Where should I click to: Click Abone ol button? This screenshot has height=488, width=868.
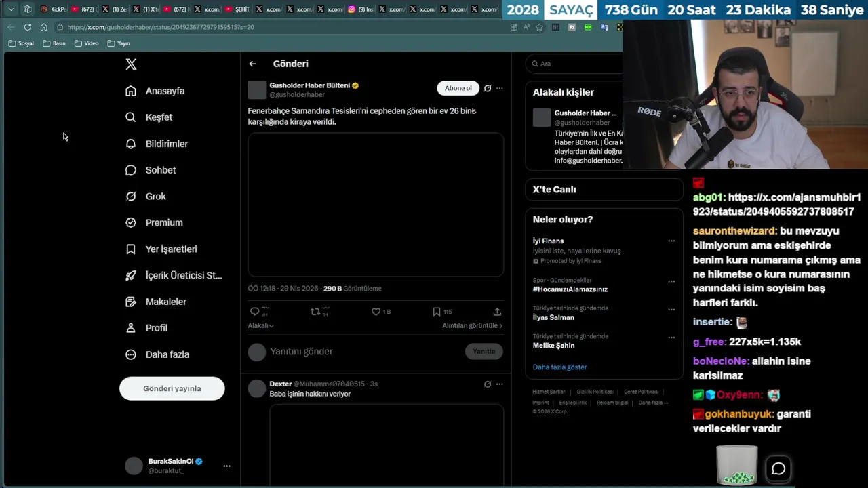click(458, 88)
